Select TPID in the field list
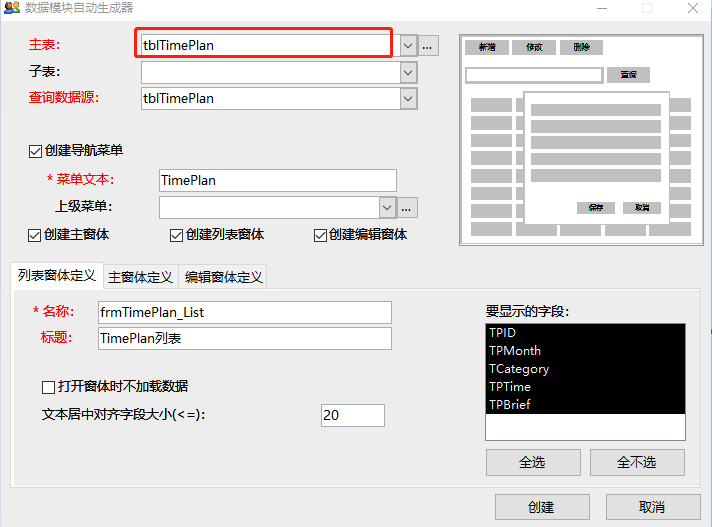Viewport: 712px width, 527px height. point(585,333)
